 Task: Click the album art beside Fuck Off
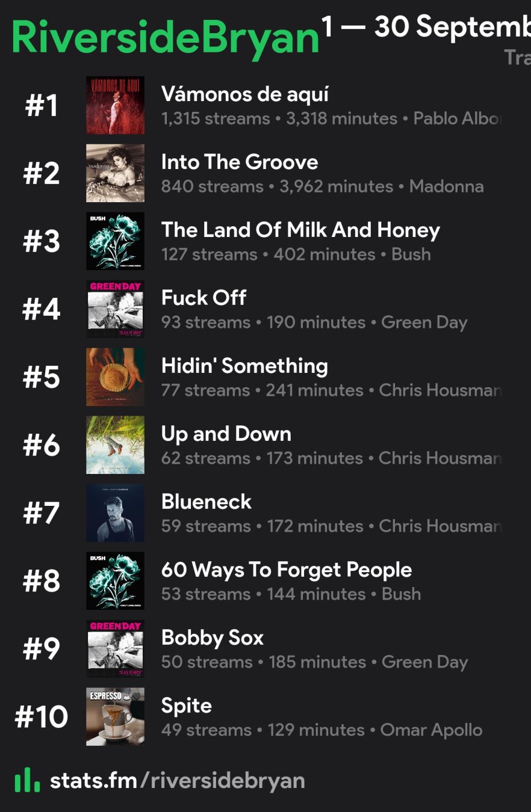tap(115, 309)
